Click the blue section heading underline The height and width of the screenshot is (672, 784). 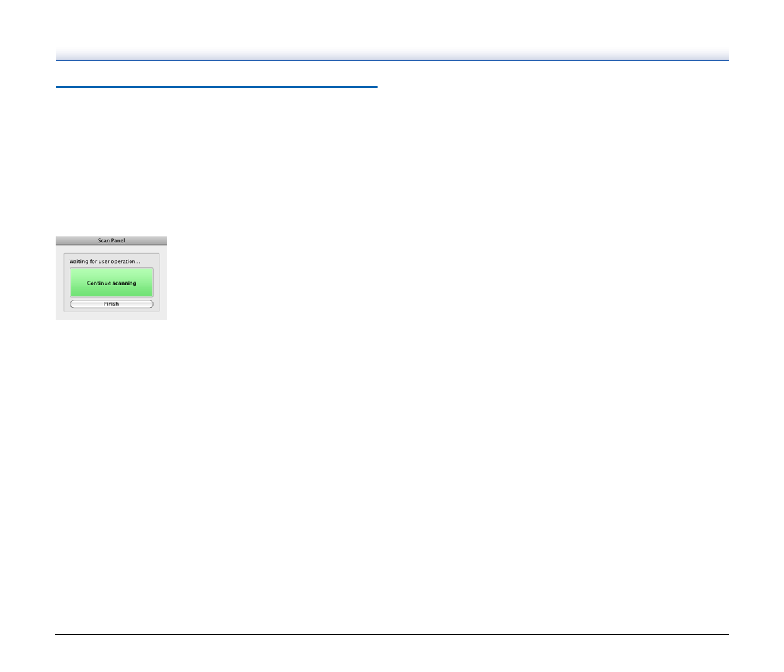(216, 87)
